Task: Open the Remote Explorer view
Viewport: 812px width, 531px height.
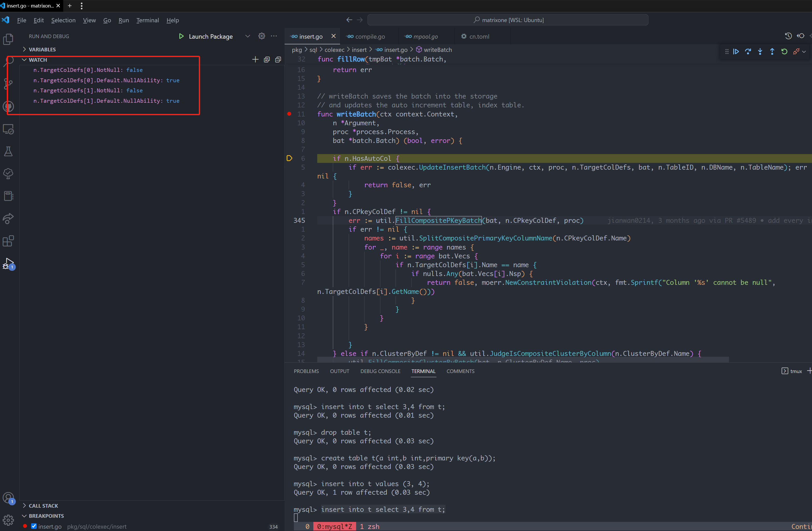Action: pyautogui.click(x=8, y=129)
